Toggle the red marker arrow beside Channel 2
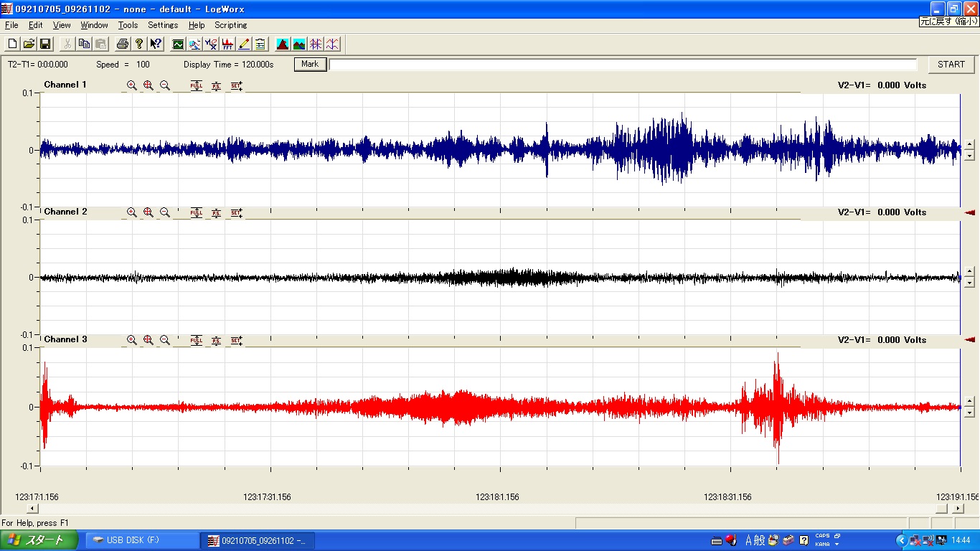The width and height of the screenshot is (980, 551). tap(970, 212)
